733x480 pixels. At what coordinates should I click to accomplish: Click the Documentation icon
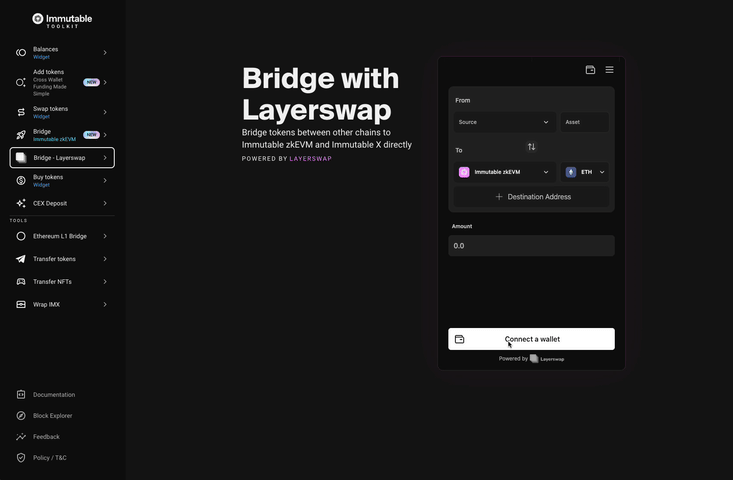(x=21, y=394)
